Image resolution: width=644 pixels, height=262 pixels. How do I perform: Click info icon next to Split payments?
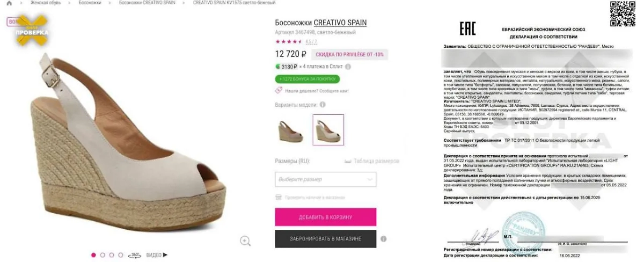(348, 67)
